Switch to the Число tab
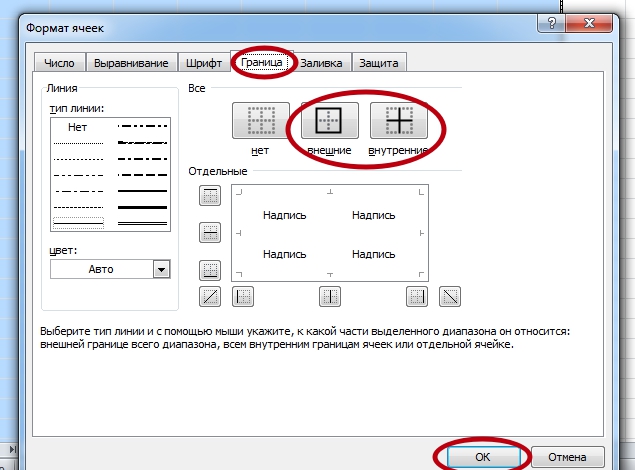Image resolution: width=635 pixels, height=470 pixels. (x=60, y=63)
